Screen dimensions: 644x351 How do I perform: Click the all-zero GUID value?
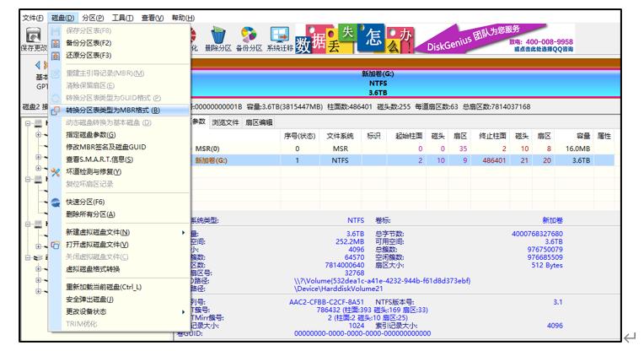pyautogui.click(x=362, y=334)
